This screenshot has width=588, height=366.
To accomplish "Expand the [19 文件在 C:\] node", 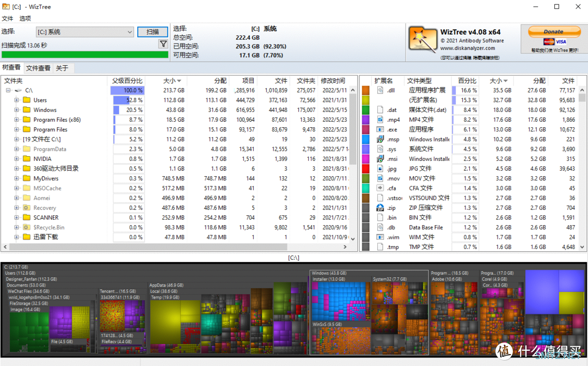I will click(x=16, y=139).
